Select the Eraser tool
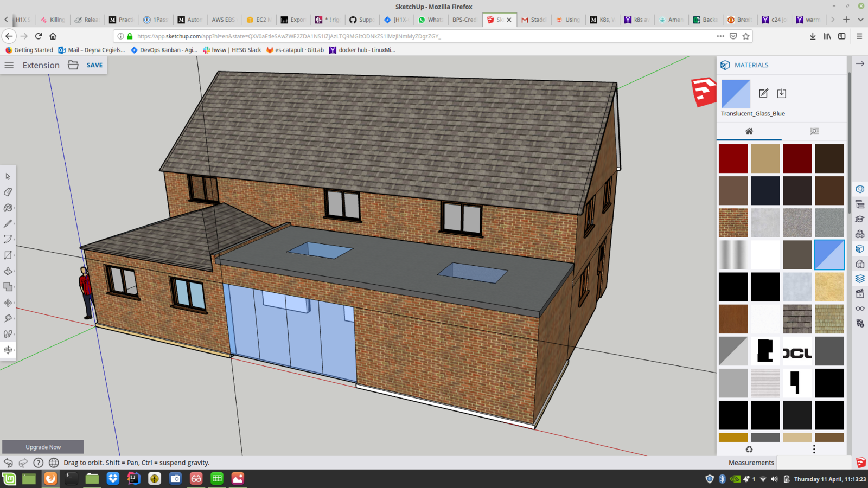Image resolution: width=868 pixels, height=488 pixels. click(x=8, y=192)
